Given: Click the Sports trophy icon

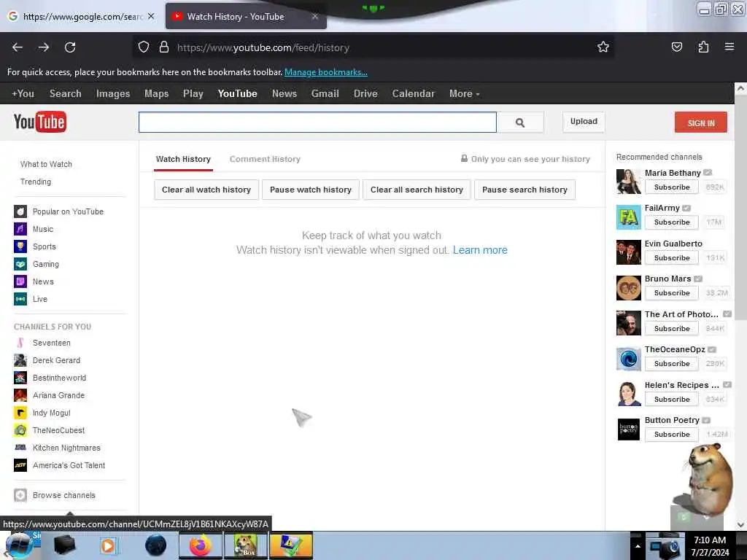Looking at the screenshot, I should 20,246.
